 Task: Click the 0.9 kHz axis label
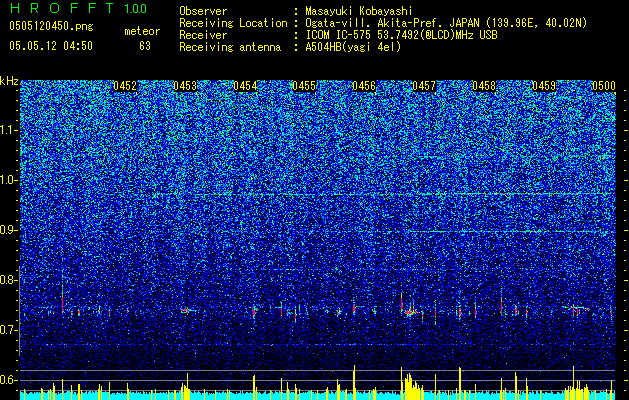point(8,230)
